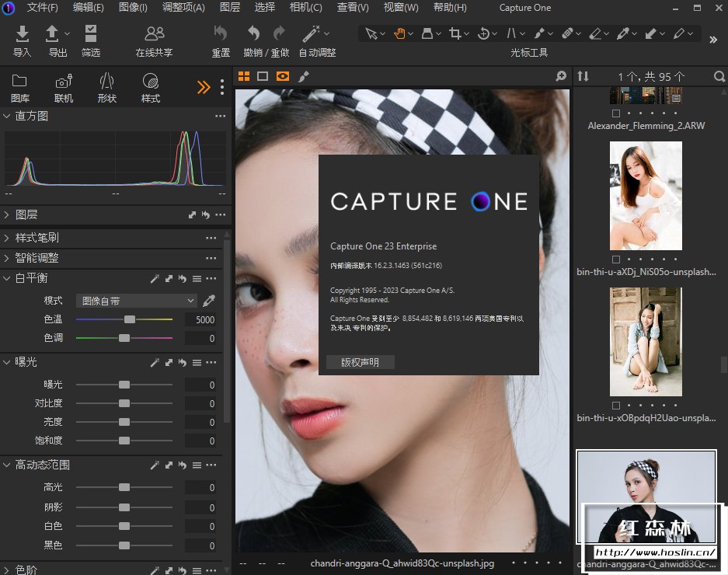Switch to grid multi-view icon in viewer
The image size is (728, 575).
pyautogui.click(x=244, y=76)
